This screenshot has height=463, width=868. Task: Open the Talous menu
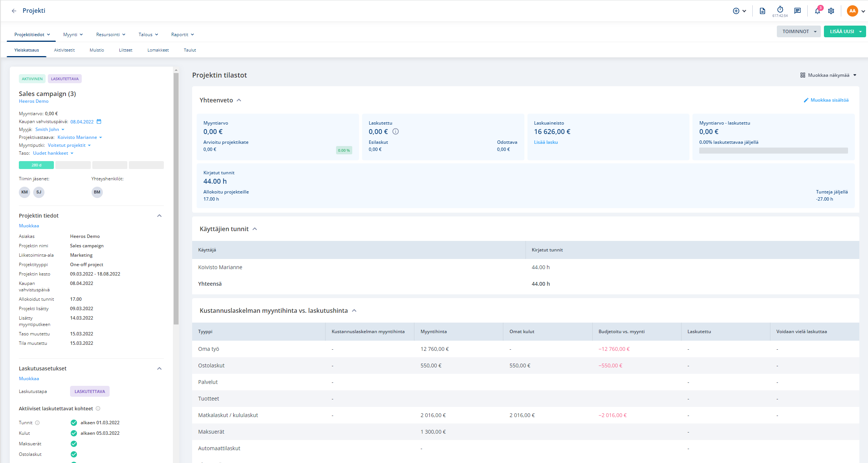coord(148,35)
